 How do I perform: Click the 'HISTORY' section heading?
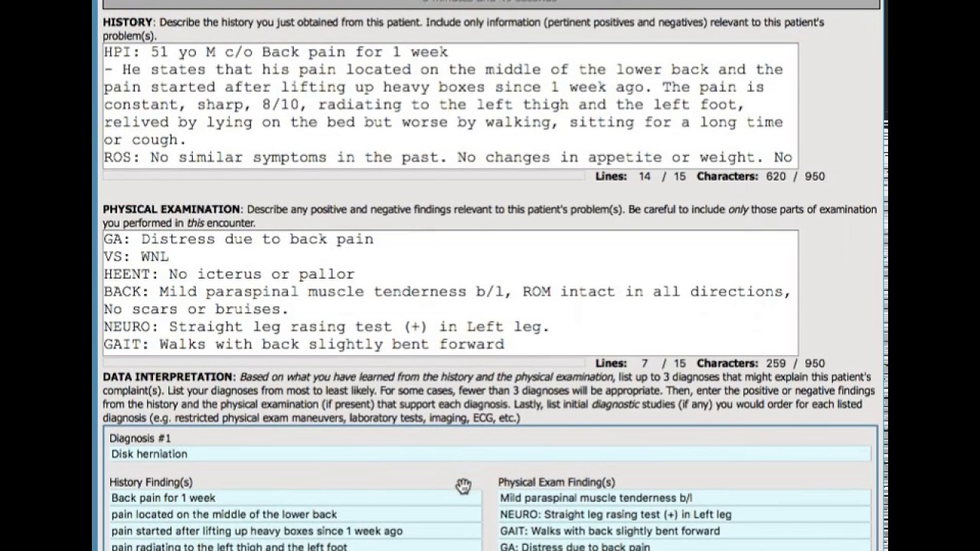(128, 22)
